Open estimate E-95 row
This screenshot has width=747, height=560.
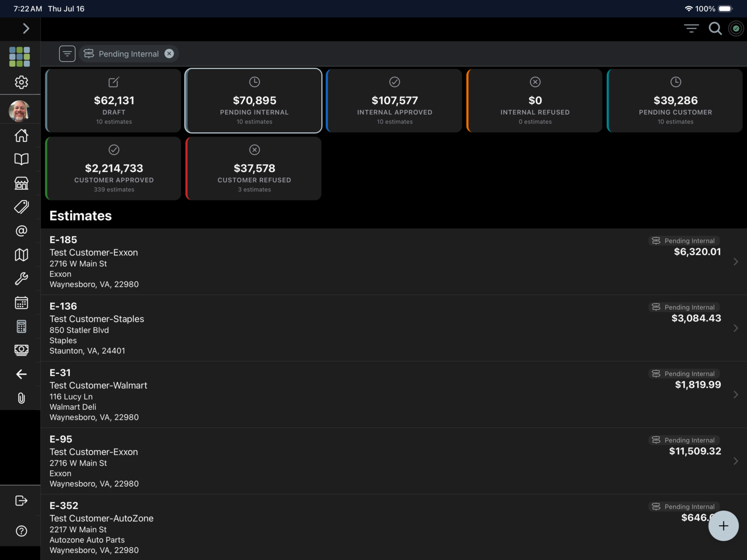pyautogui.click(x=394, y=461)
